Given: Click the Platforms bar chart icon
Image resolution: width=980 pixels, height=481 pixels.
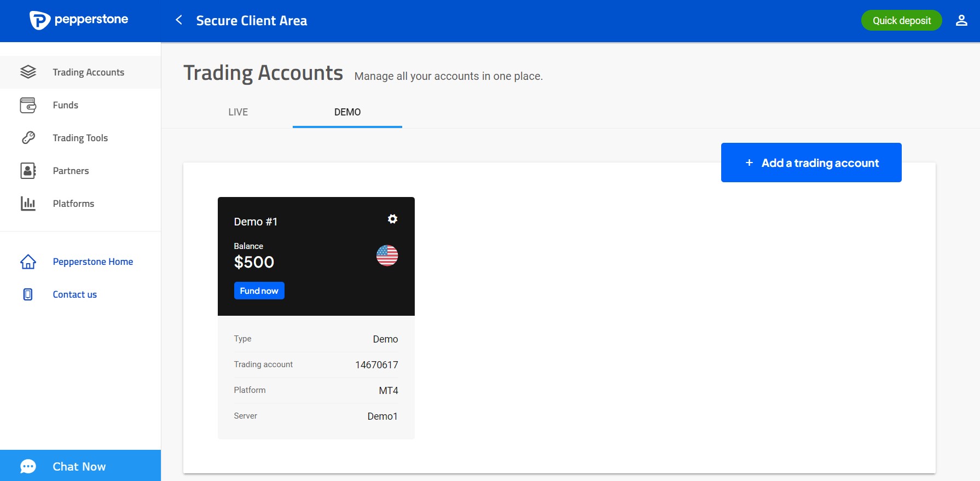Looking at the screenshot, I should [28, 204].
